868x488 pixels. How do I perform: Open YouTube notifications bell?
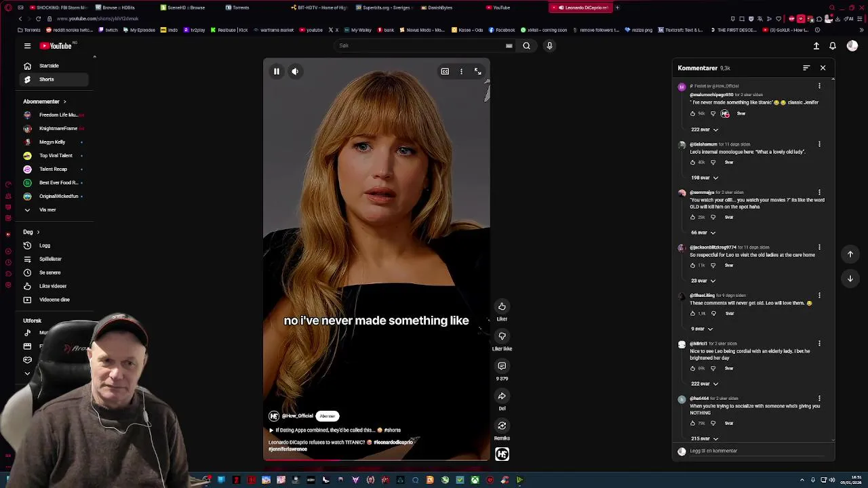(833, 45)
